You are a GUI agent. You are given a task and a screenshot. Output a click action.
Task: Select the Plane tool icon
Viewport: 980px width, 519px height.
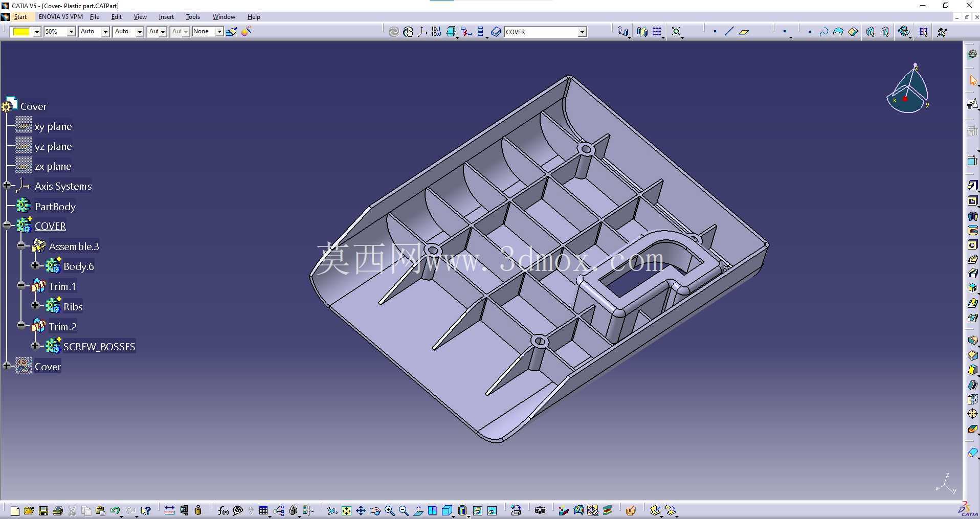[744, 32]
